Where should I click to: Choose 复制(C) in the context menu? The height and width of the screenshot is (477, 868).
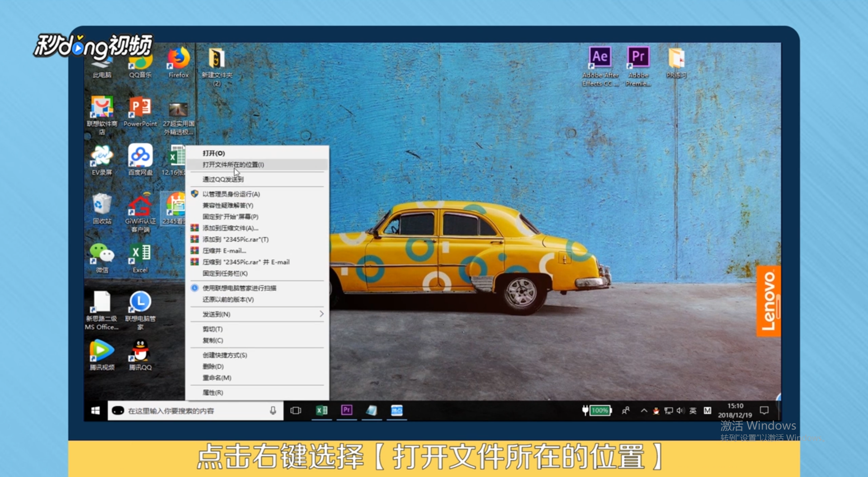click(257, 341)
